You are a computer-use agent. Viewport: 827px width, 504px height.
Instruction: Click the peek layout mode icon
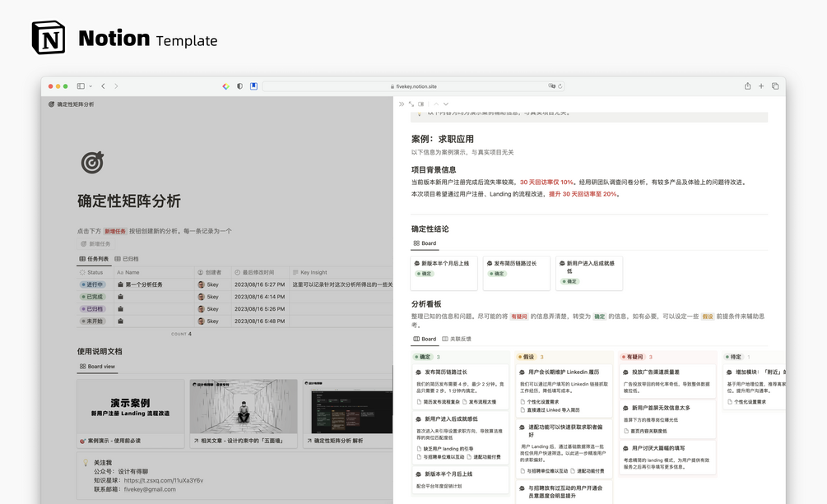click(420, 104)
